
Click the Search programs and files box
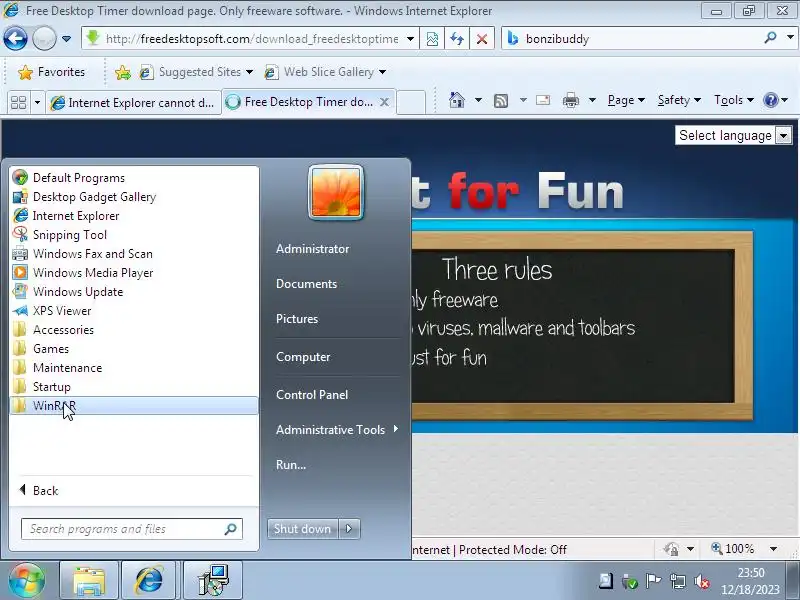point(132,529)
